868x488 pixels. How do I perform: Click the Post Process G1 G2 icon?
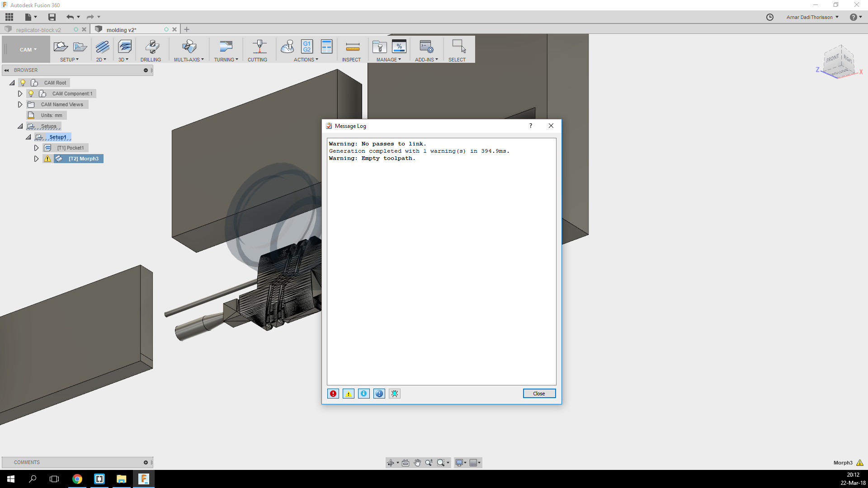tap(307, 47)
